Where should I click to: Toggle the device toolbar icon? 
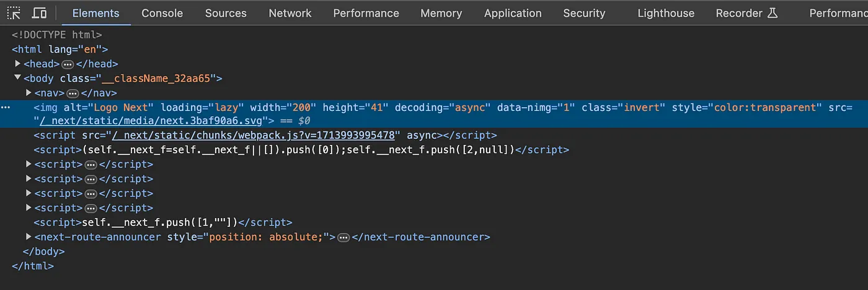(x=39, y=13)
